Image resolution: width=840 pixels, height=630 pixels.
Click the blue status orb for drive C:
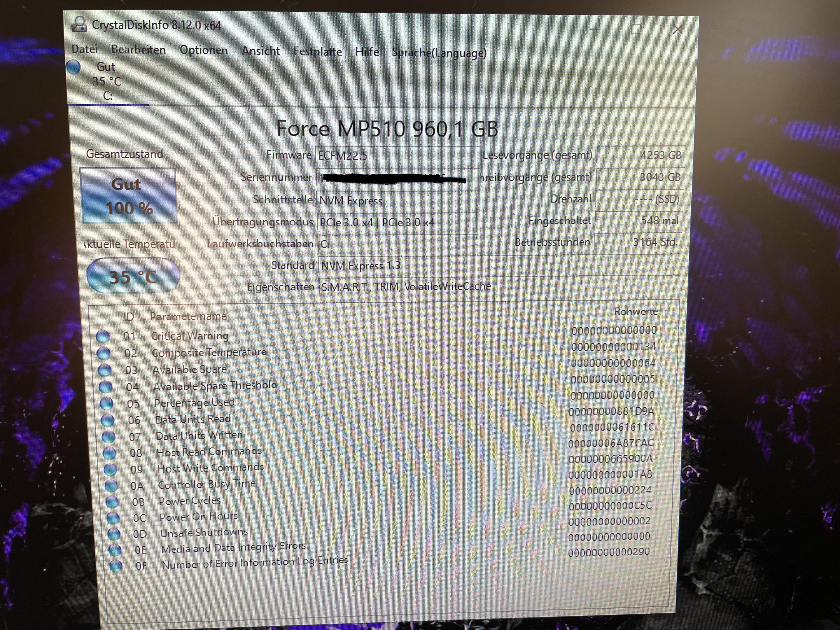74,68
